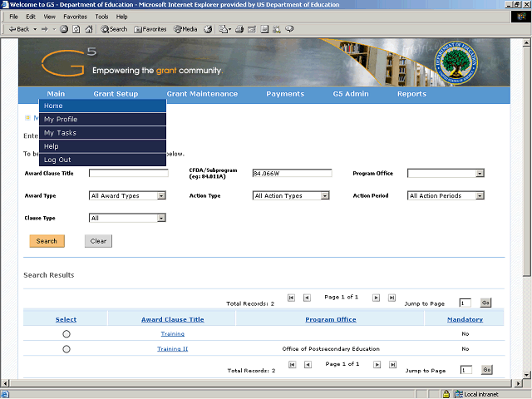
Task: Open the browser File menu
Action: [x=13, y=17]
